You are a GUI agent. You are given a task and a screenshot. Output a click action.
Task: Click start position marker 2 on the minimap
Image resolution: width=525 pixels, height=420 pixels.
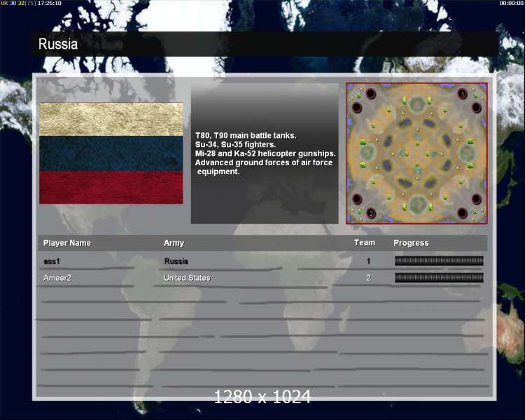[371, 213]
